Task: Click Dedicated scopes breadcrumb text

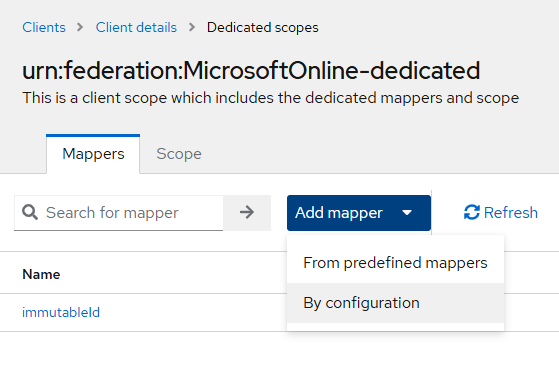Action: [x=263, y=27]
